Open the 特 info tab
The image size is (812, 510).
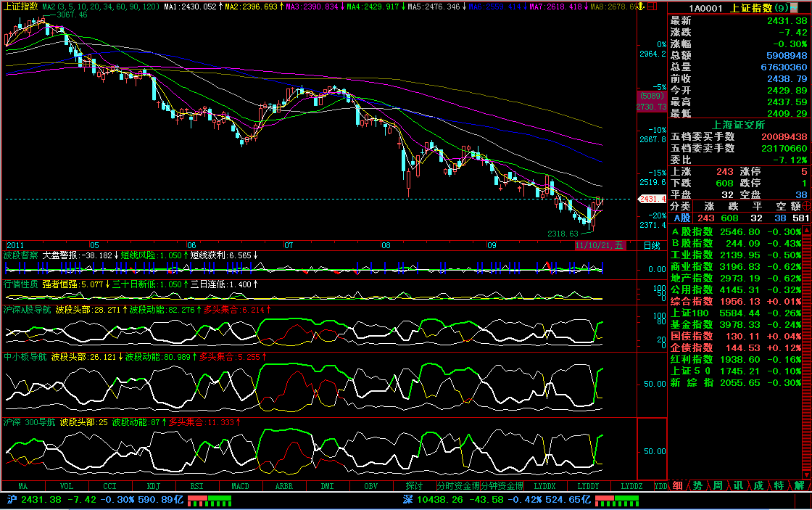(x=779, y=485)
